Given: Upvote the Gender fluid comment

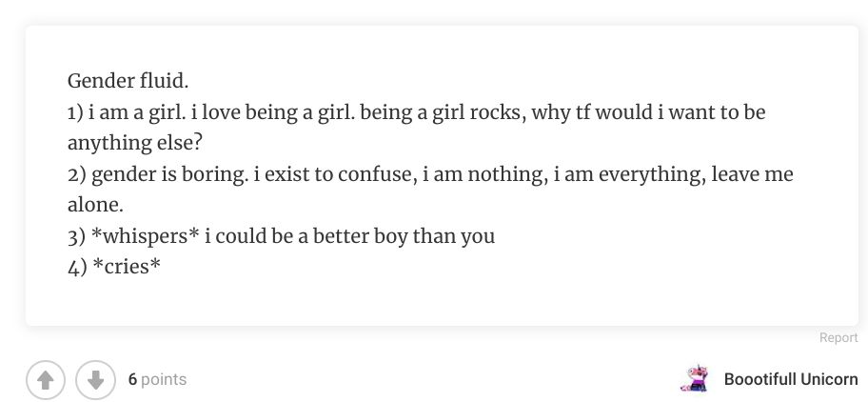Looking at the screenshot, I should [x=44, y=379].
